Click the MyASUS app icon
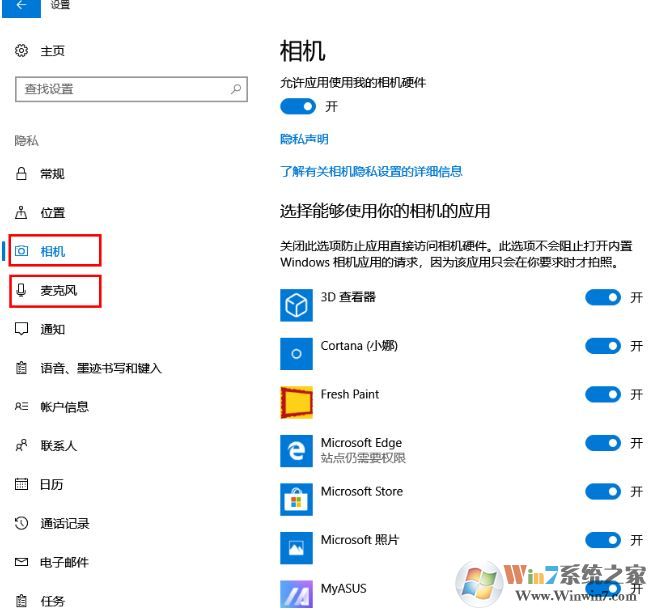The height and width of the screenshot is (610, 653). tap(296, 595)
